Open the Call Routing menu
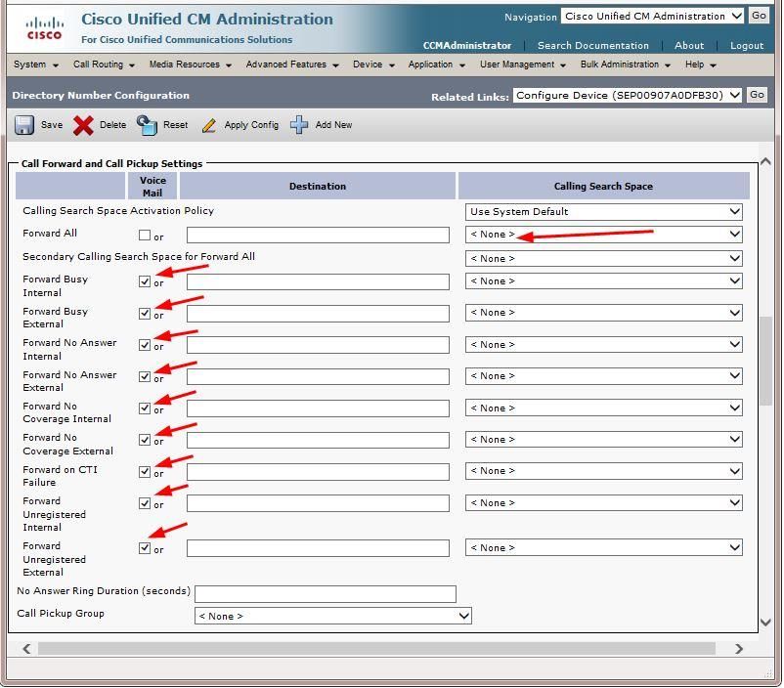Viewport: 784px width, 688px height. (104, 64)
